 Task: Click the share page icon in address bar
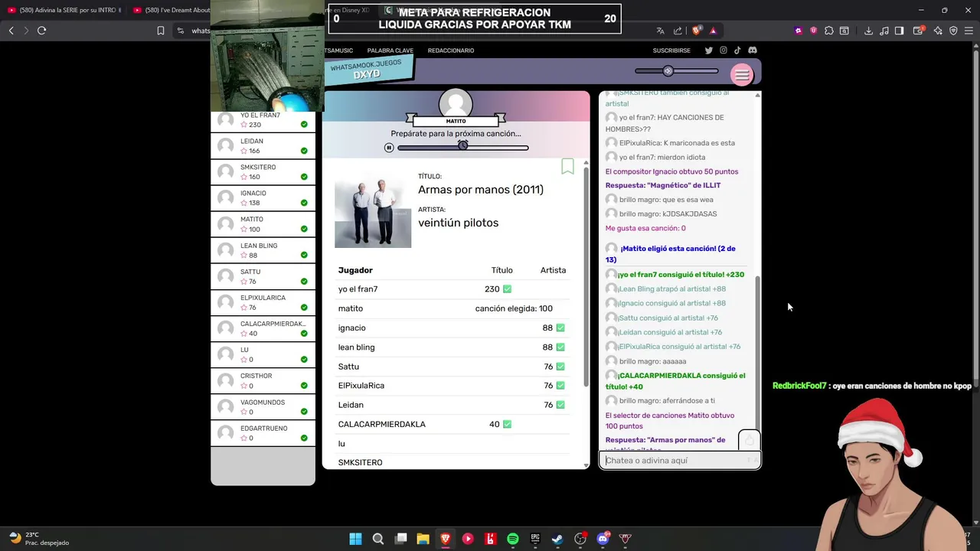coord(678,31)
